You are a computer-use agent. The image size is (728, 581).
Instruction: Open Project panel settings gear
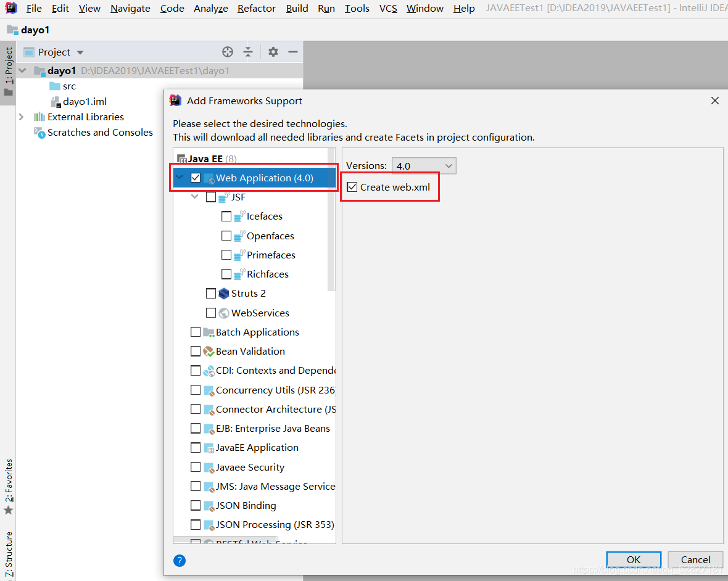click(x=273, y=52)
